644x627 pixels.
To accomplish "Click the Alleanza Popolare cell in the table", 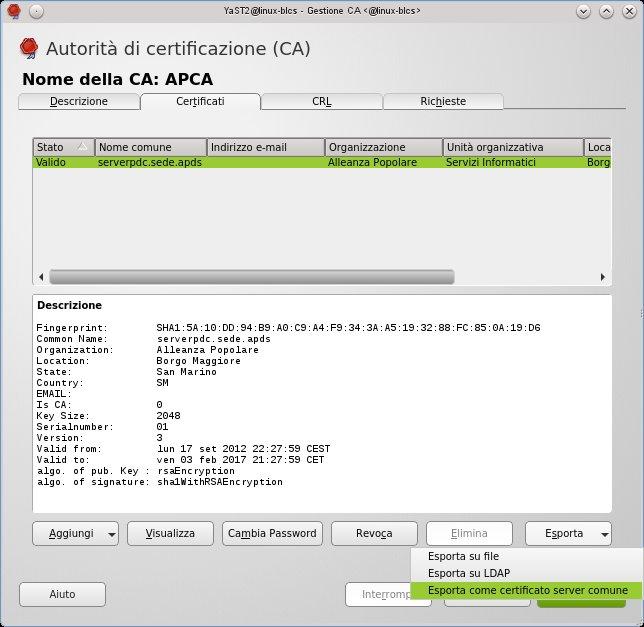I will pos(372,162).
